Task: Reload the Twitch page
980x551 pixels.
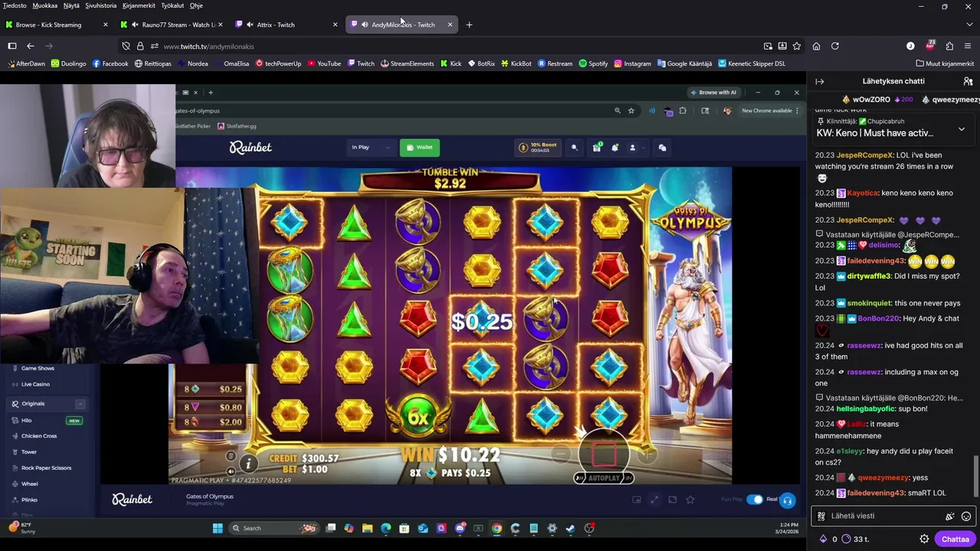Action: 835,46
